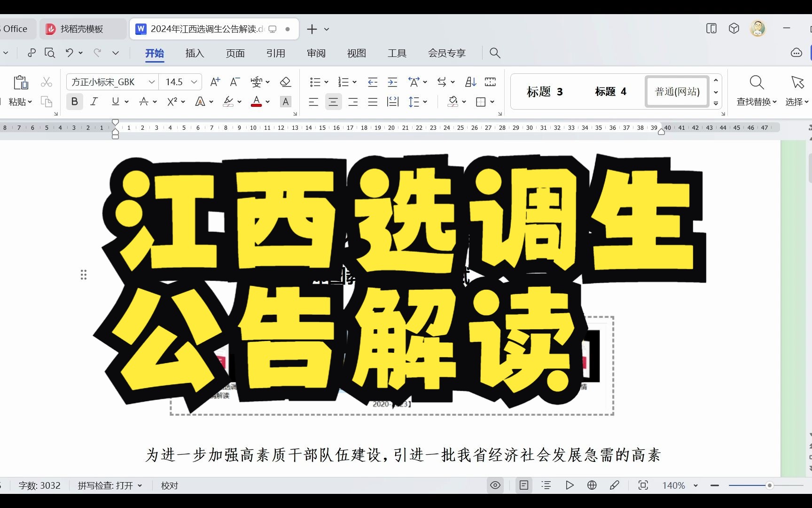Viewport: 812px width, 508px height.
Task: Click the user avatar icon
Action: pos(758,29)
